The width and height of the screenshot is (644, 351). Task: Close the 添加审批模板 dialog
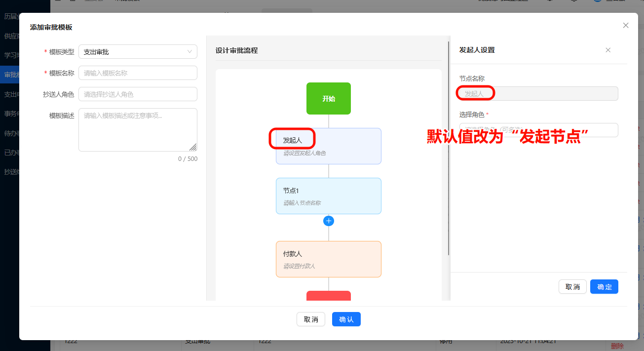626,25
